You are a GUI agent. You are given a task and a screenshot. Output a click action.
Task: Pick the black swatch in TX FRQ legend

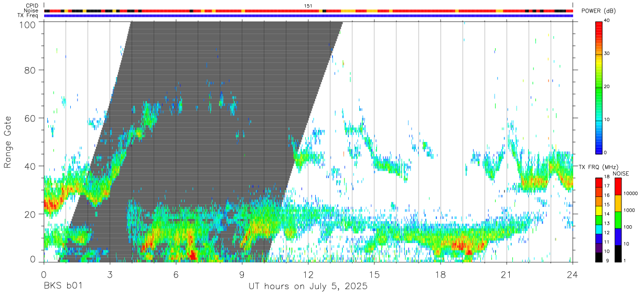point(599,257)
